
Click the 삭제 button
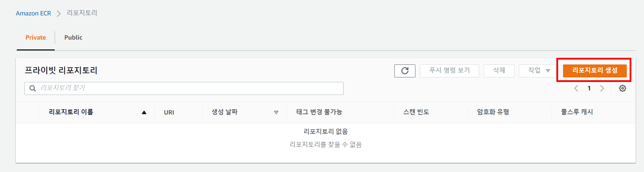499,71
